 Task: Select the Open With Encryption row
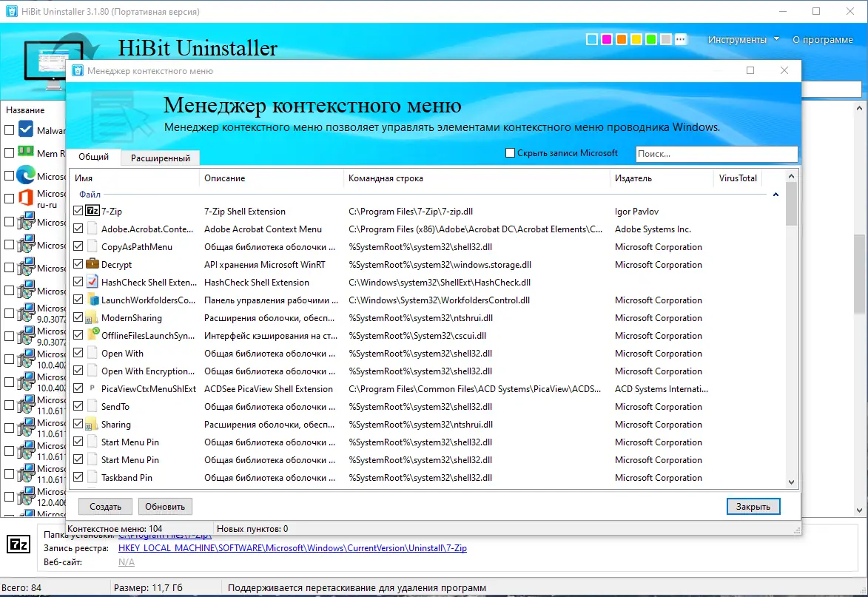[x=426, y=371]
